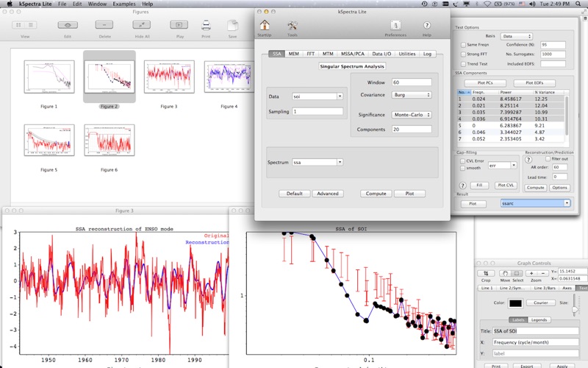The image size is (588, 368).
Task: Open Spotlight search in the menu bar
Action: 578,4
